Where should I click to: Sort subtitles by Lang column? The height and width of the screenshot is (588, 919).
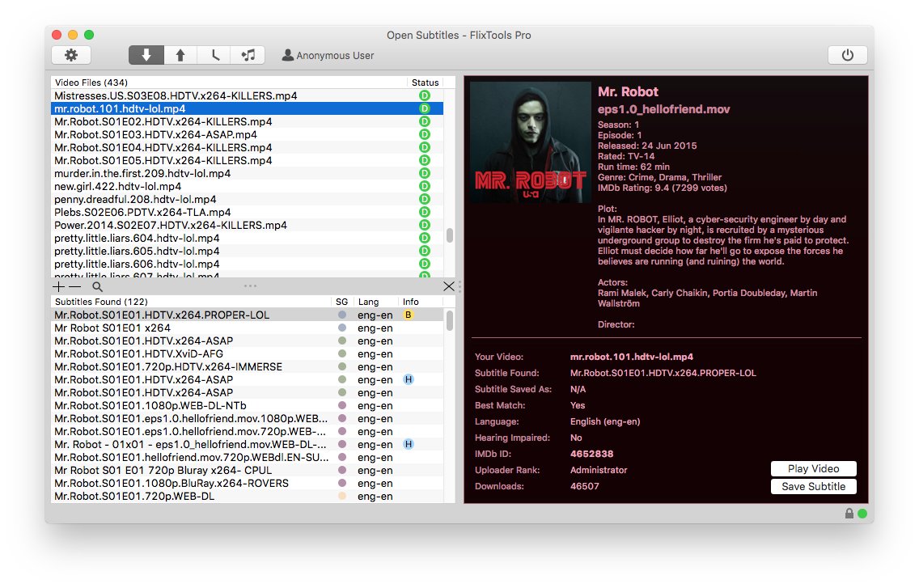click(x=375, y=302)
